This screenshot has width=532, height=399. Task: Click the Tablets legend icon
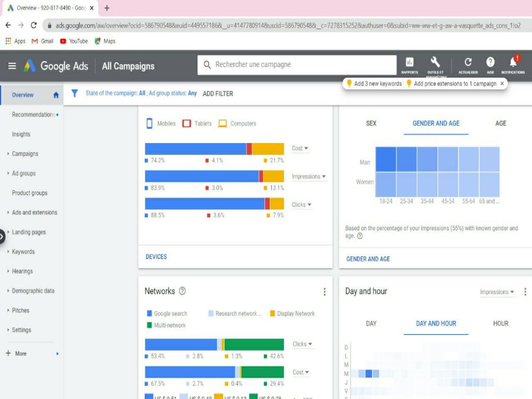click(x=187, y=123)
